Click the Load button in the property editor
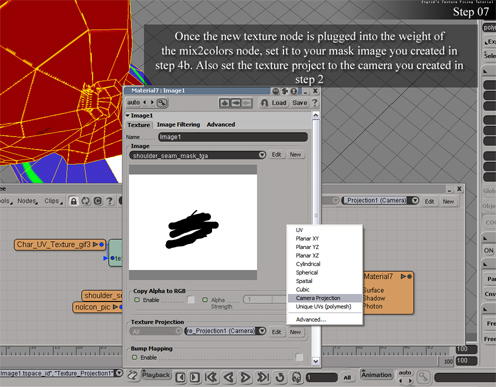Viewport: 496px width, 387px height. [274, 103]
